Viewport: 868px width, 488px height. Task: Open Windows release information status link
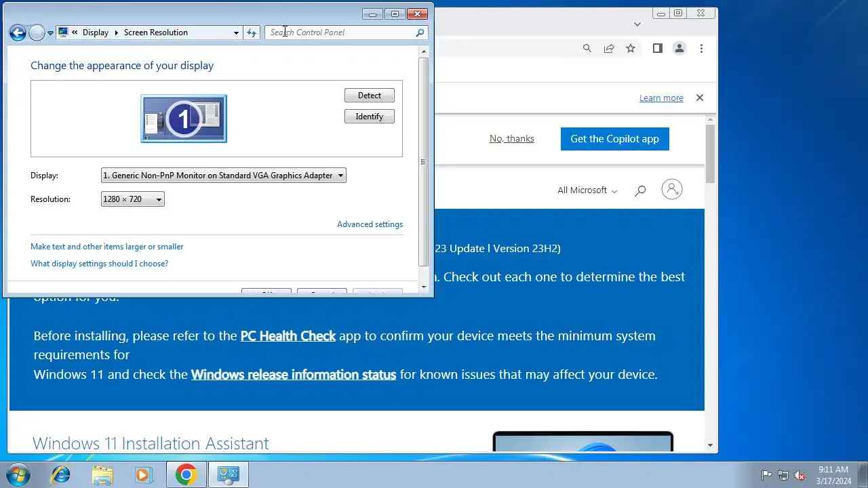pos(294,375)
